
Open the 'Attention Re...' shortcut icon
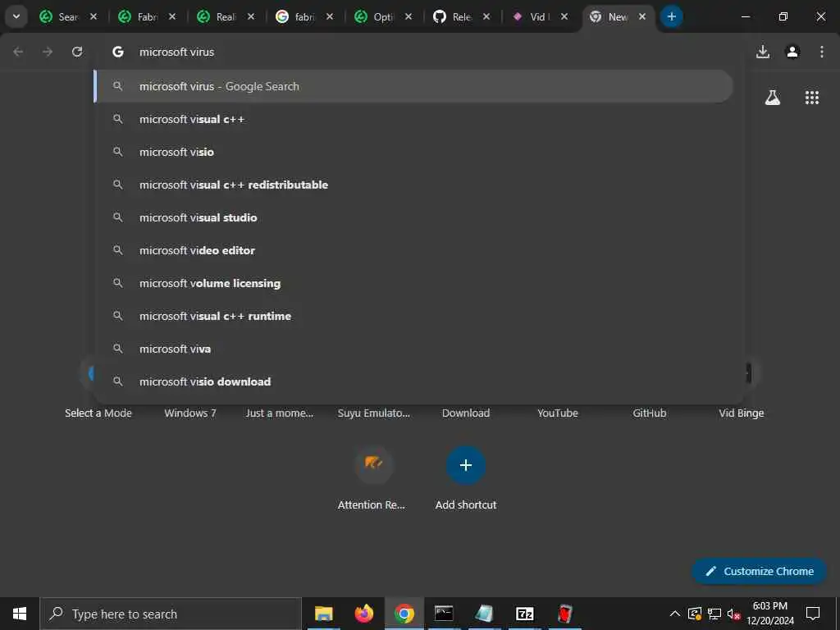(374, 464)
